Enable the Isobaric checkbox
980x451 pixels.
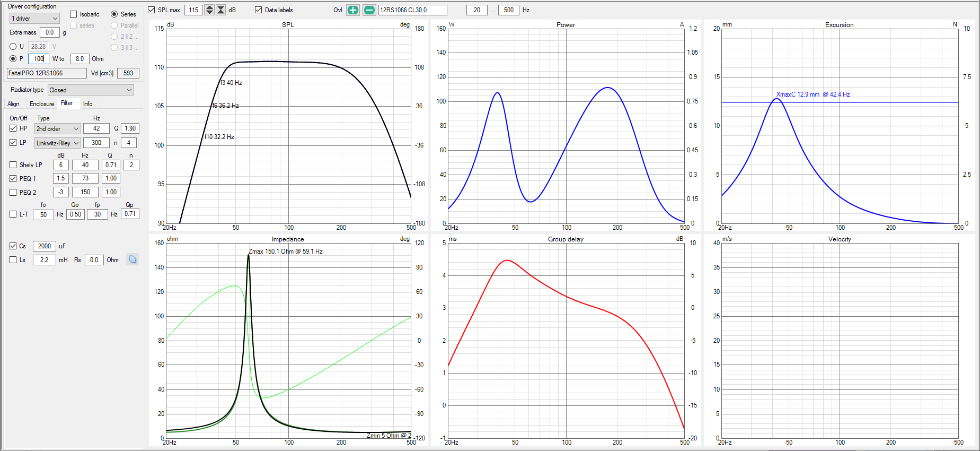point(74,14)
